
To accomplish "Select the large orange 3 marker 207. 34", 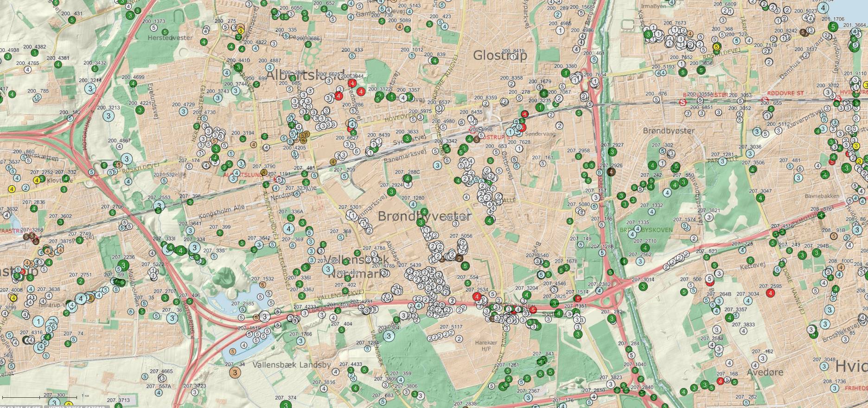I will pos(235,372).
